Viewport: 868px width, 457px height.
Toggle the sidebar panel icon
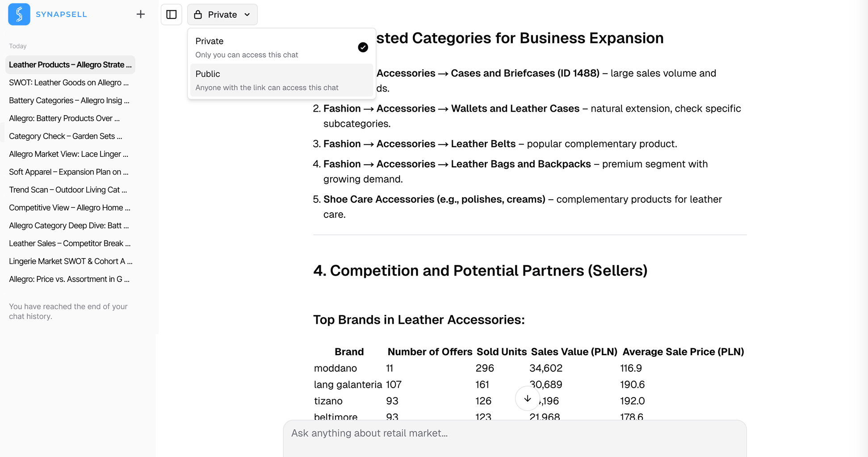pyautogui.click(x=172, y=15)
